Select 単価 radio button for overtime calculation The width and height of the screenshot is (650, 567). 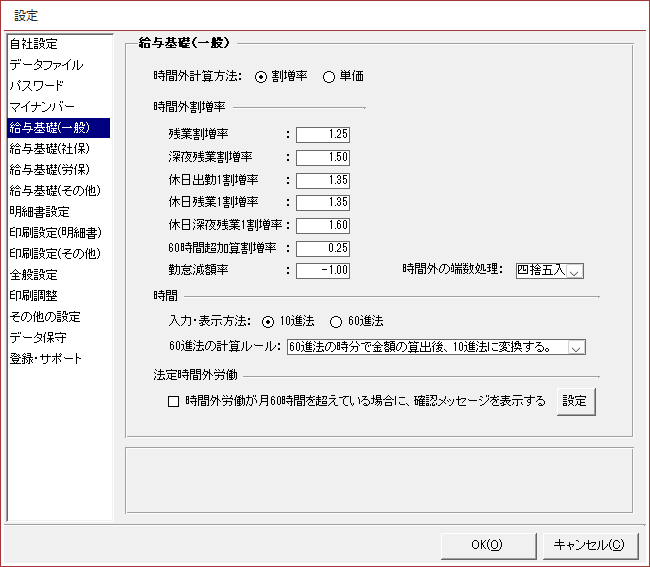click(329, 76)
